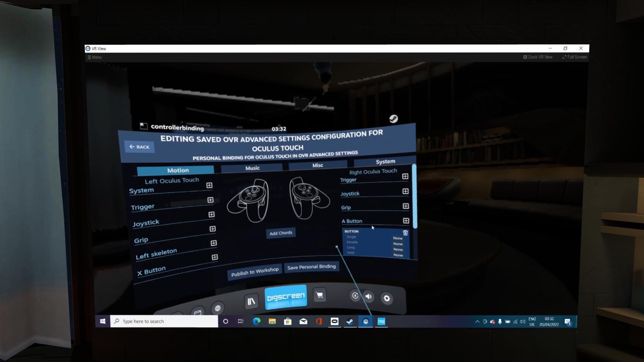Click the recenter view icon
This screenshot has height=362, width=644.
coord(355,296)
